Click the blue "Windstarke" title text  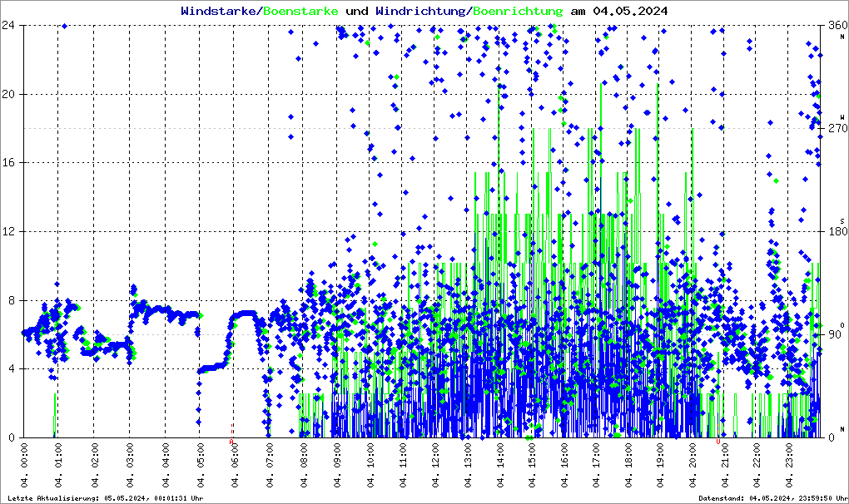coord(219,12)
